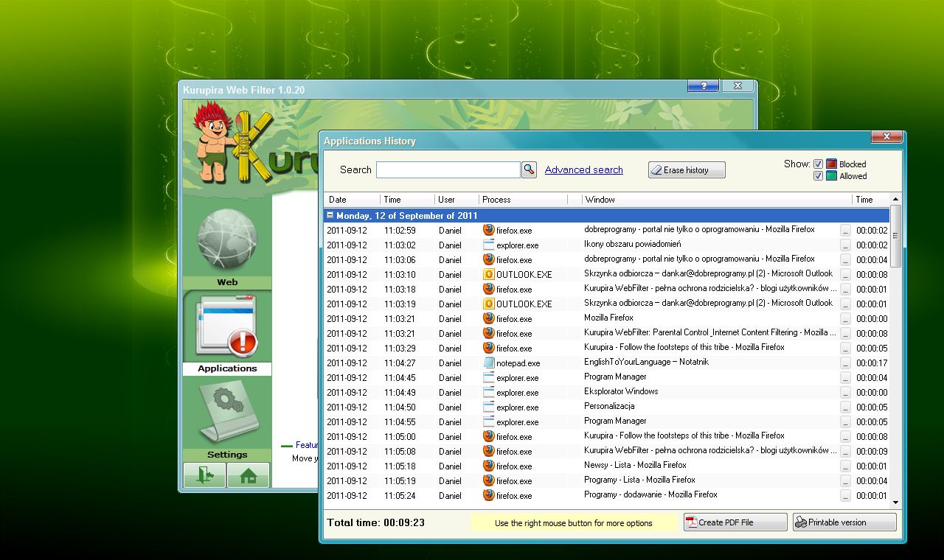The image size is (944, 560).
Task: Click the Search text field
Action: pos(448,170)
